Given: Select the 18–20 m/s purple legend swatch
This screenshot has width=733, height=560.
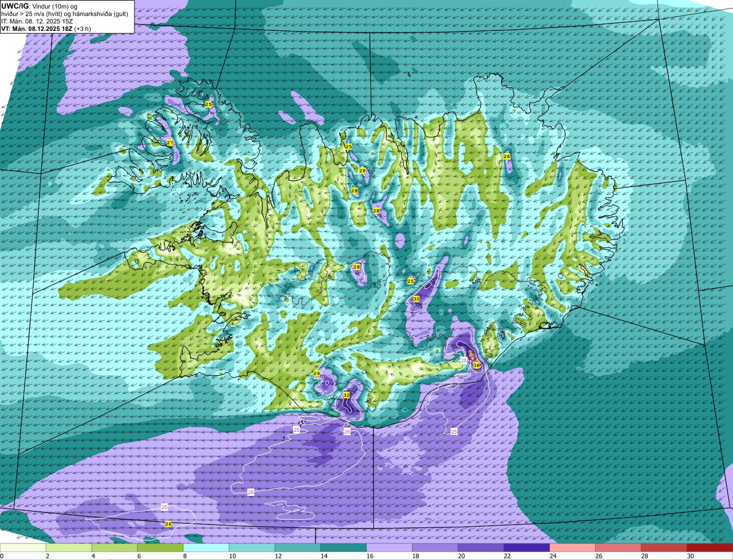Looking at the screenshot, I should point(435,547).
